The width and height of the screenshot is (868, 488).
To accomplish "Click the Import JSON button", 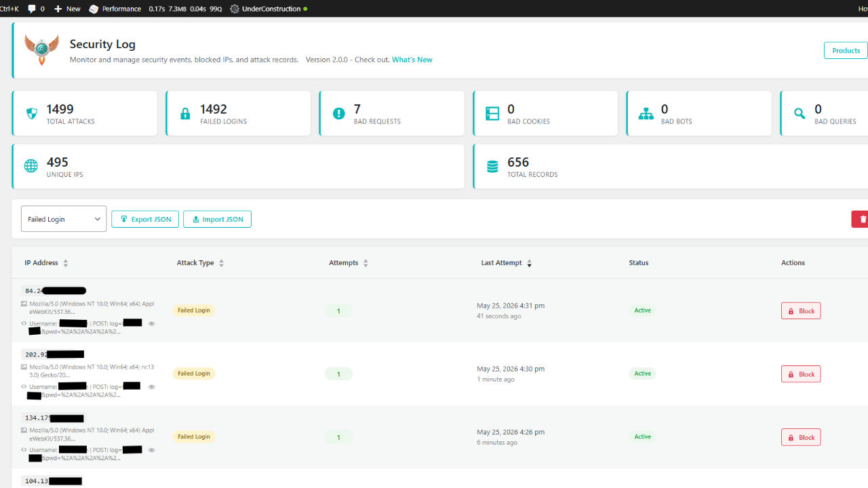I will point(217,219).
